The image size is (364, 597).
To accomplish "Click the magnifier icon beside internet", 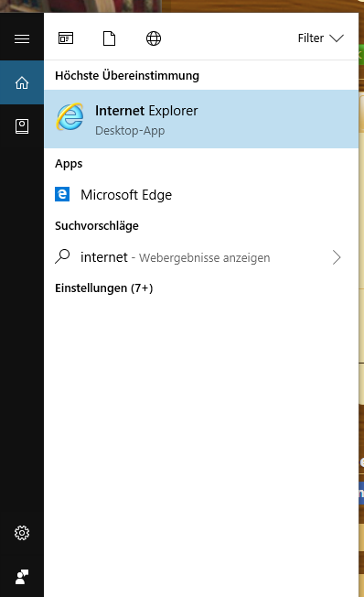I will click(x=62, y=256).
